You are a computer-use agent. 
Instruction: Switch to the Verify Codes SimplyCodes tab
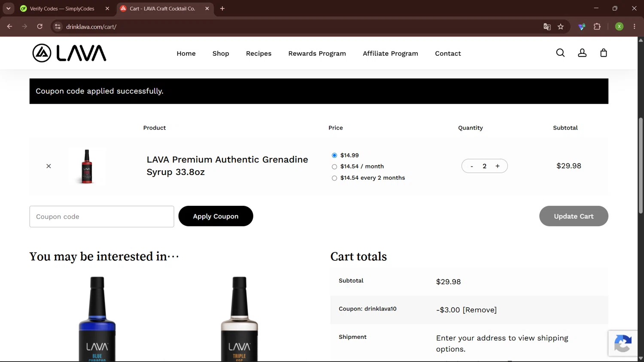click(65, 9)
